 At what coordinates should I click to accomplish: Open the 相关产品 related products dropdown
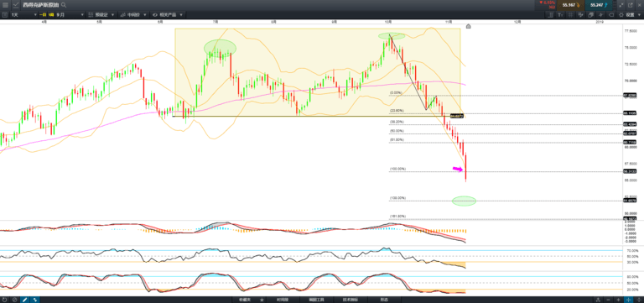pos(168,14)
